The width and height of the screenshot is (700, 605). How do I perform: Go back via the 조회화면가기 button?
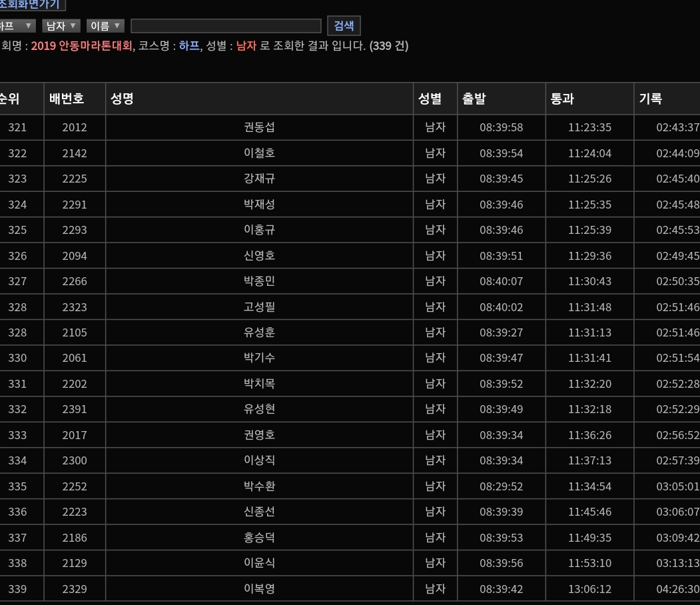point(31,5)
